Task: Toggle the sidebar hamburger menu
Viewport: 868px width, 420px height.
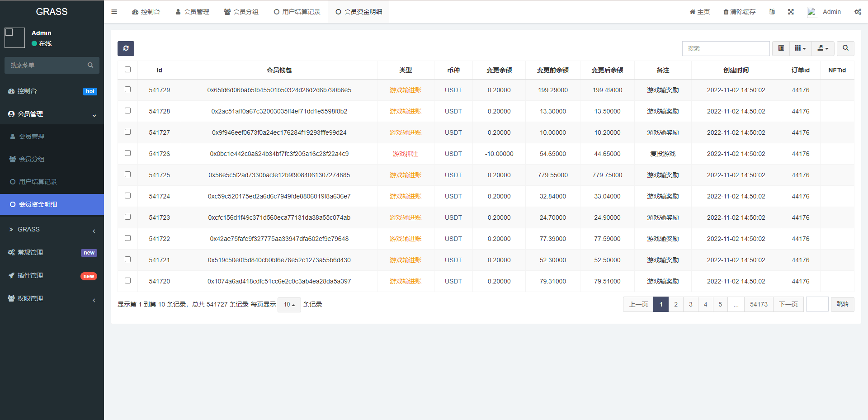Action: point(114,12)
